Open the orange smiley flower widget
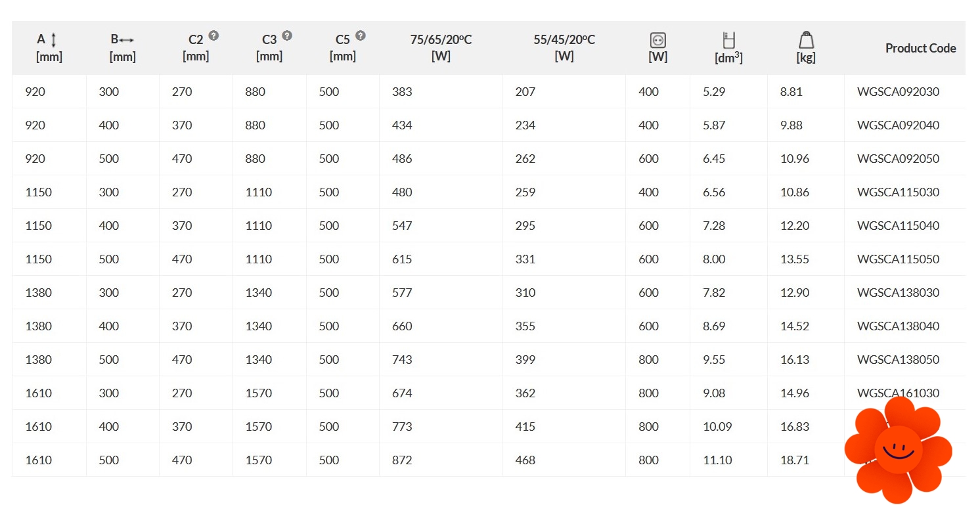This screenshot has width=980, height=526. pos(898,450)
